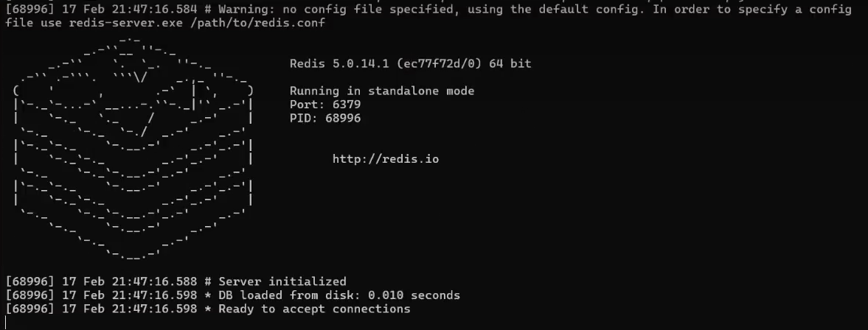Click "Running in standalone mode" text

[x=381, y=91]
